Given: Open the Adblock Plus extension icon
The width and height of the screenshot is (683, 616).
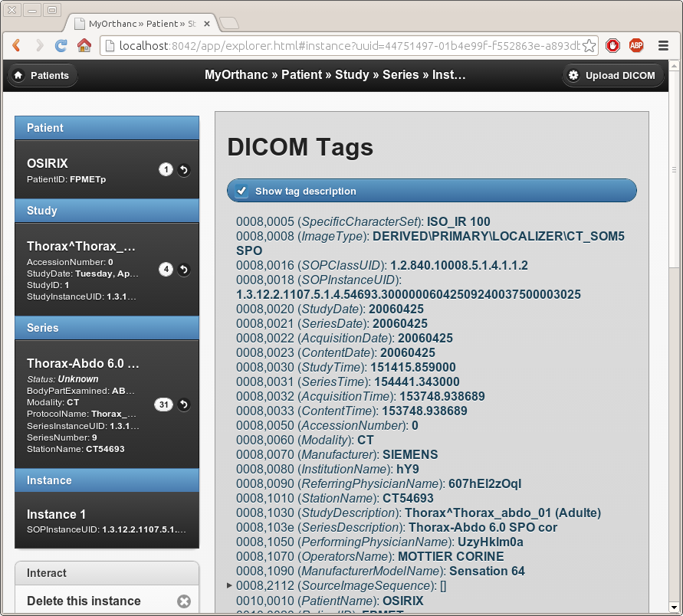Looking at the screenshot, I should pos(636,45).
